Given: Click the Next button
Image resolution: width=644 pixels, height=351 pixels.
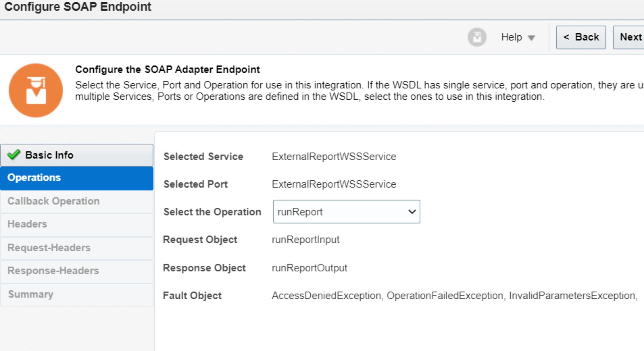Looking at the screenshot, I should tap(631, 37).
